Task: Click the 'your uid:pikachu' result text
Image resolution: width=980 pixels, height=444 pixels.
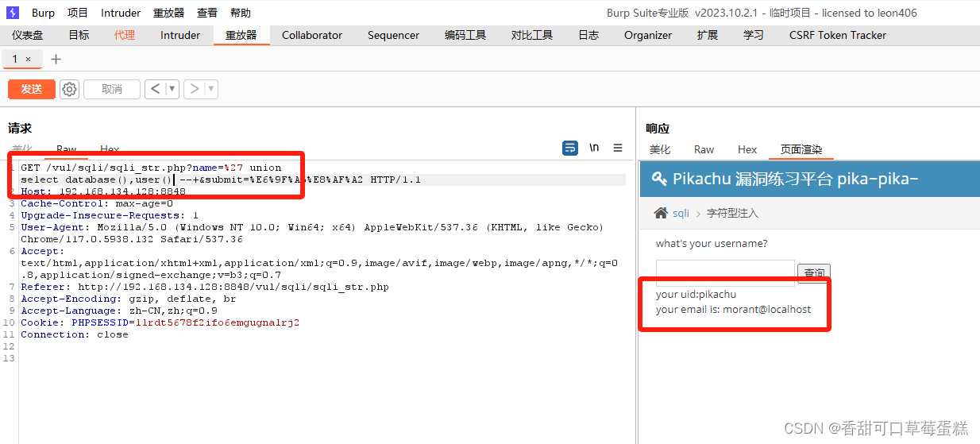Action: pos(696,294)
